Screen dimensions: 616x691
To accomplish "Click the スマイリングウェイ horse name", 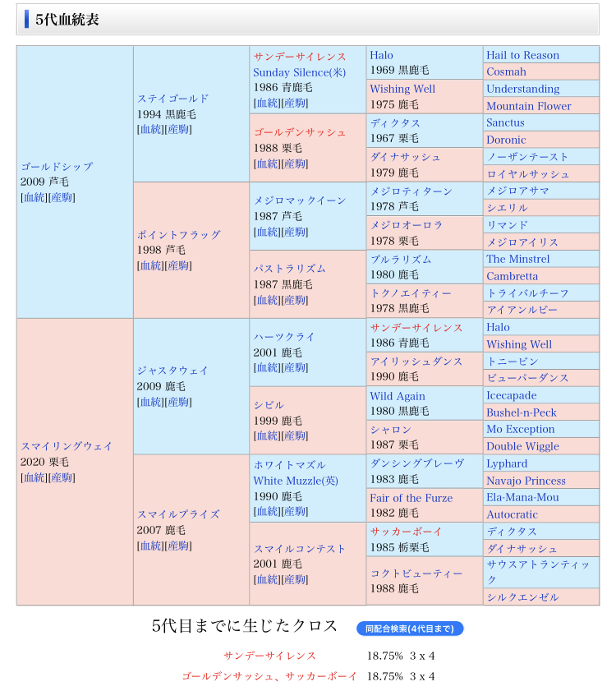I will [x=67, y=446].
